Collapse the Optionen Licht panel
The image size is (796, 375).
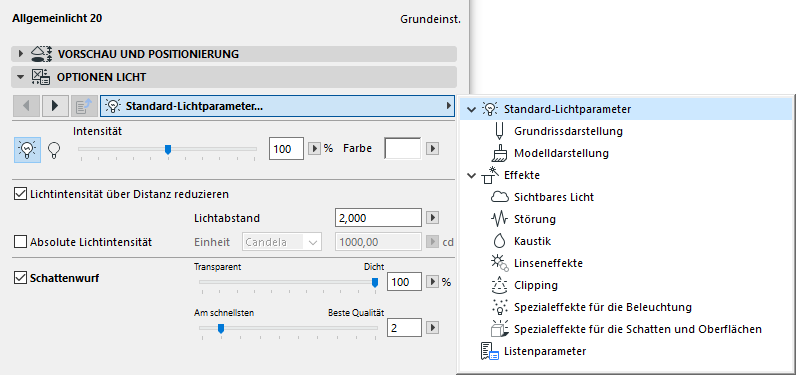pos(21,77)
